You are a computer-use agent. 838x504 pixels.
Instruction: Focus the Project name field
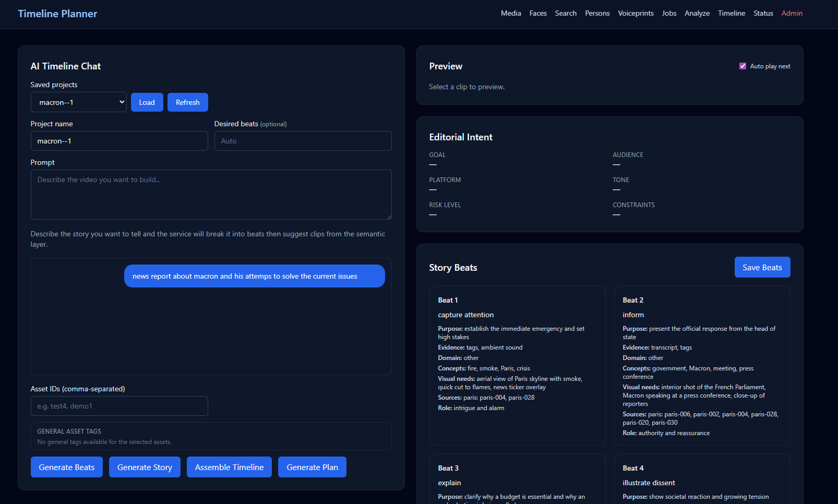119,141
